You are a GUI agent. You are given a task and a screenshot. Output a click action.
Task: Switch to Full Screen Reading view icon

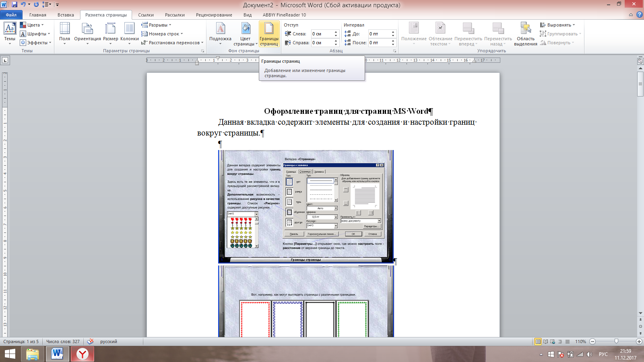[x=545, y=341]
